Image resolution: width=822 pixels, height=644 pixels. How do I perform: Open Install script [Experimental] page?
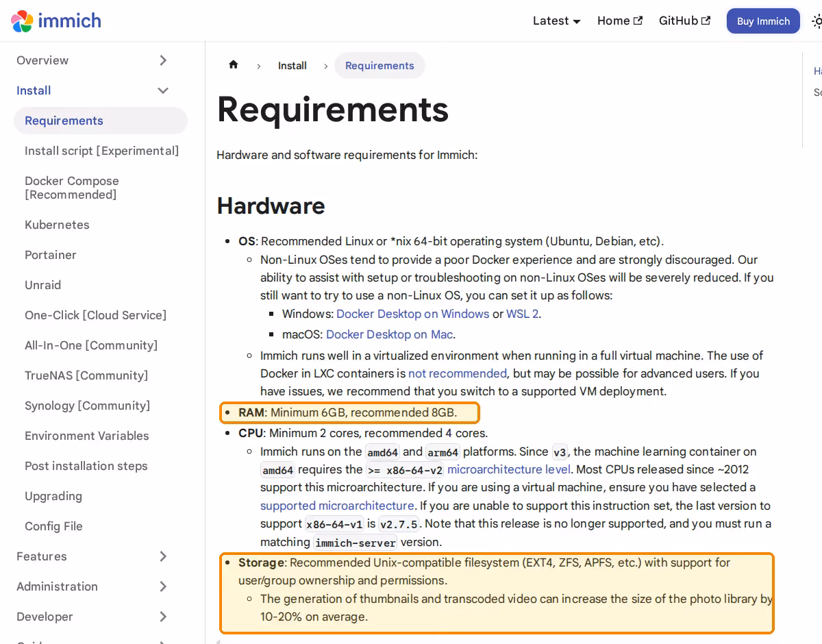coord(101,151)
